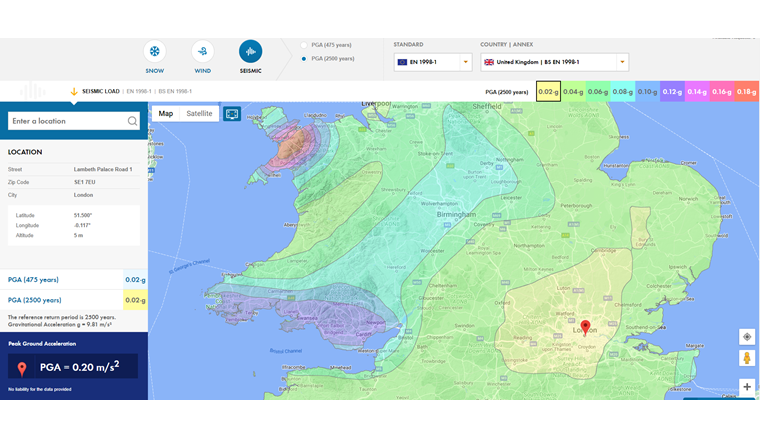Toggle the map fullscreen icon
760x439 pixels.
[232, 114]
